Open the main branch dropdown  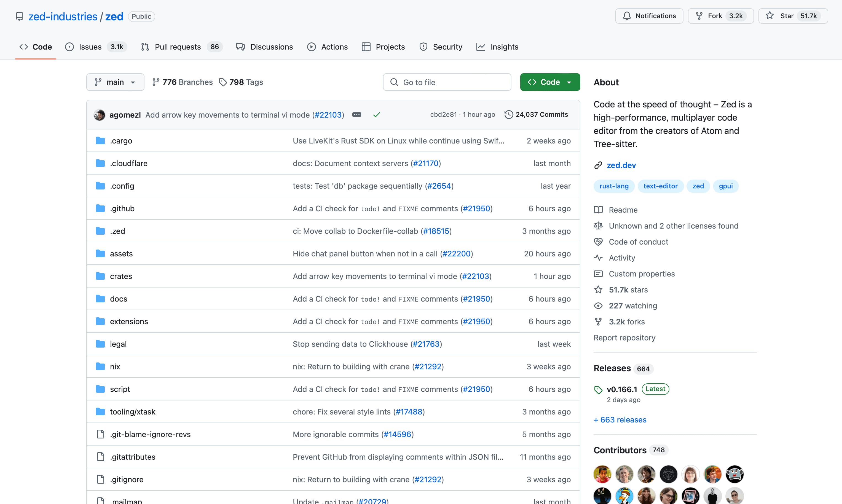(115, 82)
